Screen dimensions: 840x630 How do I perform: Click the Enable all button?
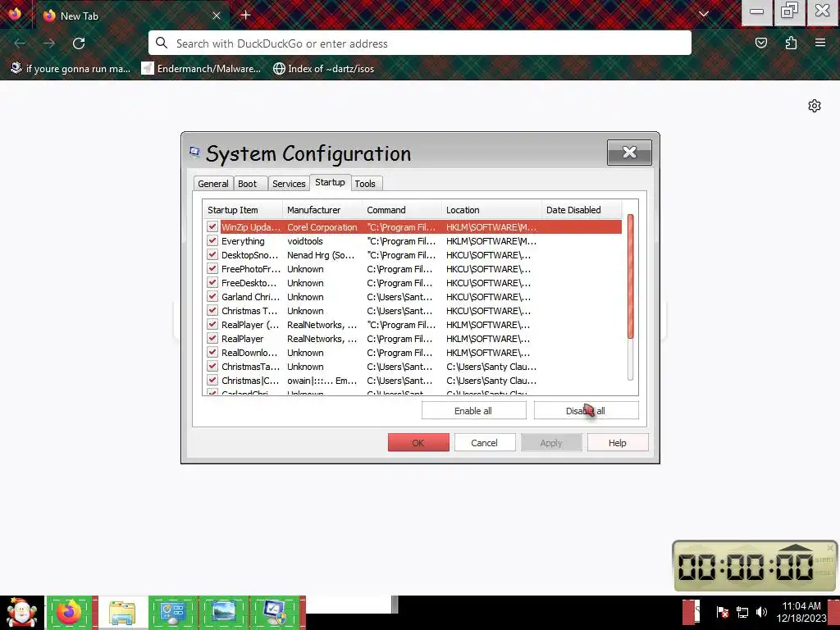[473, 411]
